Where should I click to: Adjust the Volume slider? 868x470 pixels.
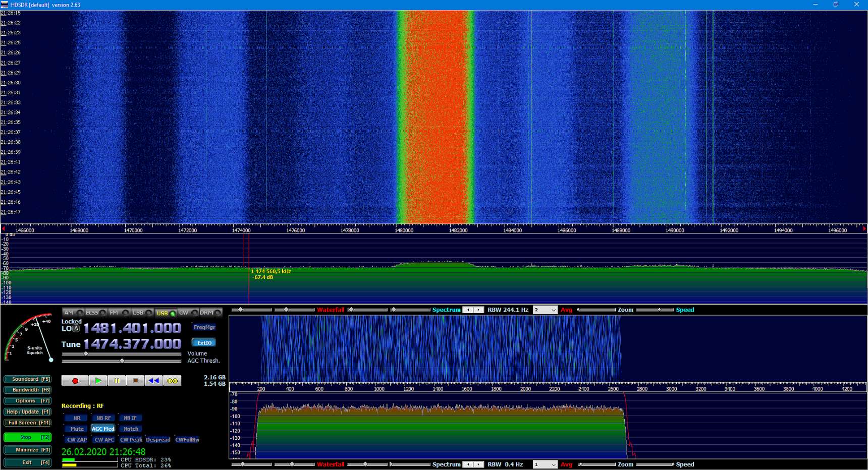pyautogui.click(x=122, y=354)
